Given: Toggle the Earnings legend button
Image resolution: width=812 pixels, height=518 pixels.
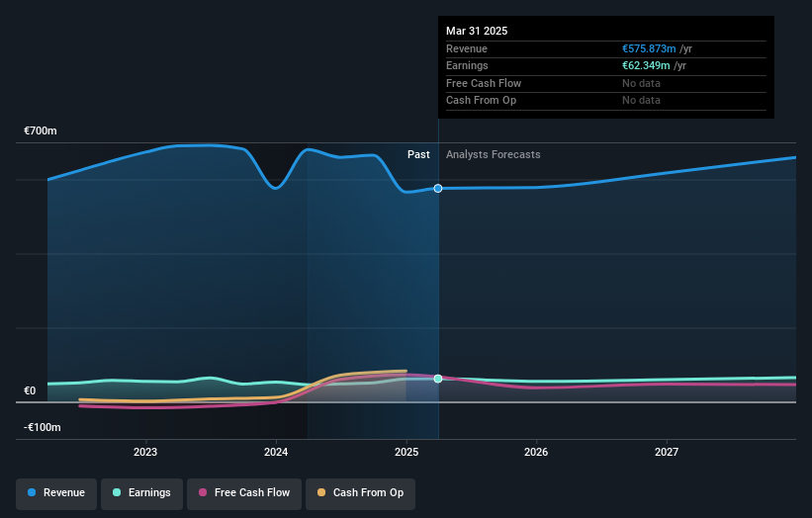Looking at the screenshot, I should (x=141, y=493).
